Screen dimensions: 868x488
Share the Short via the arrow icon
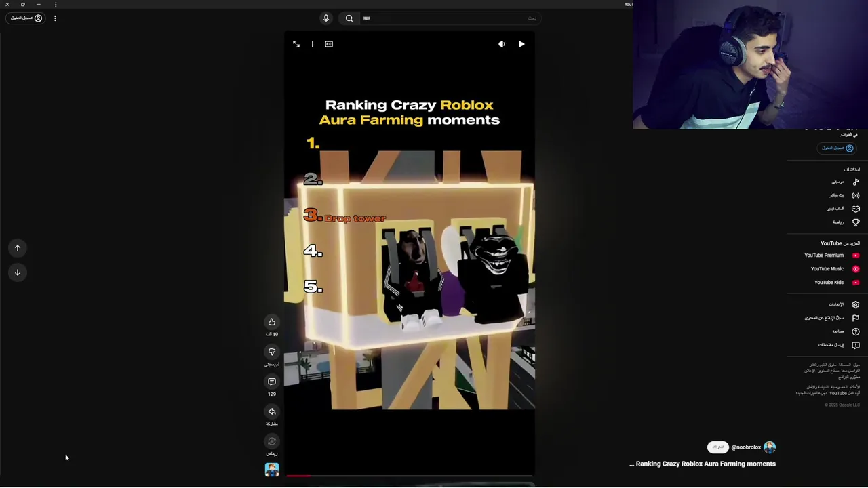(x=272, y=411)
